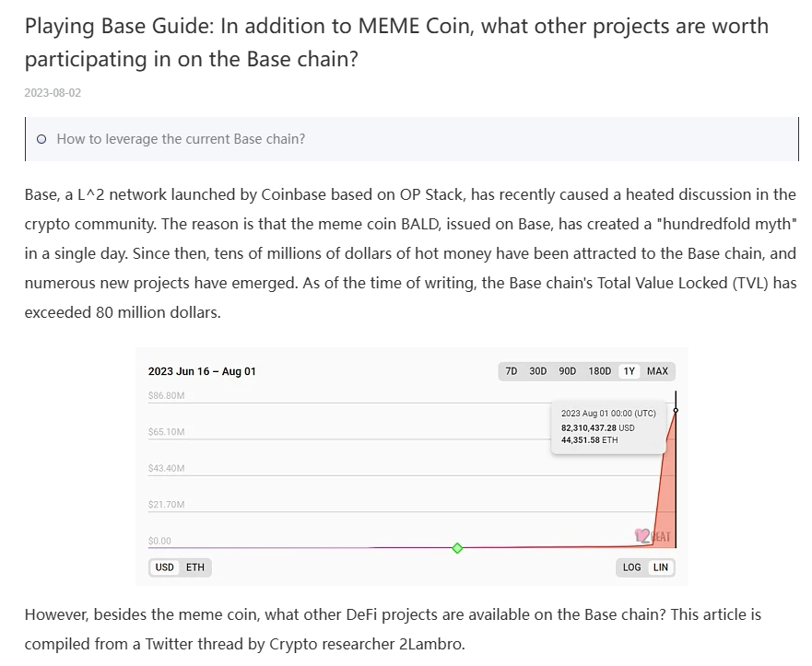Screen dimensions: 812x666
Task: Switch chart scale to LOG
Action: (x=631, y=567)
